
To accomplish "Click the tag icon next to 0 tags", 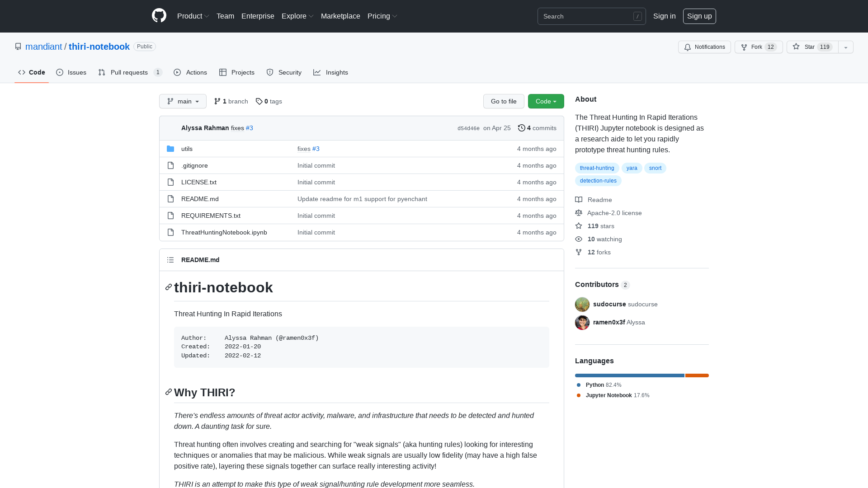I will point(259,101).
